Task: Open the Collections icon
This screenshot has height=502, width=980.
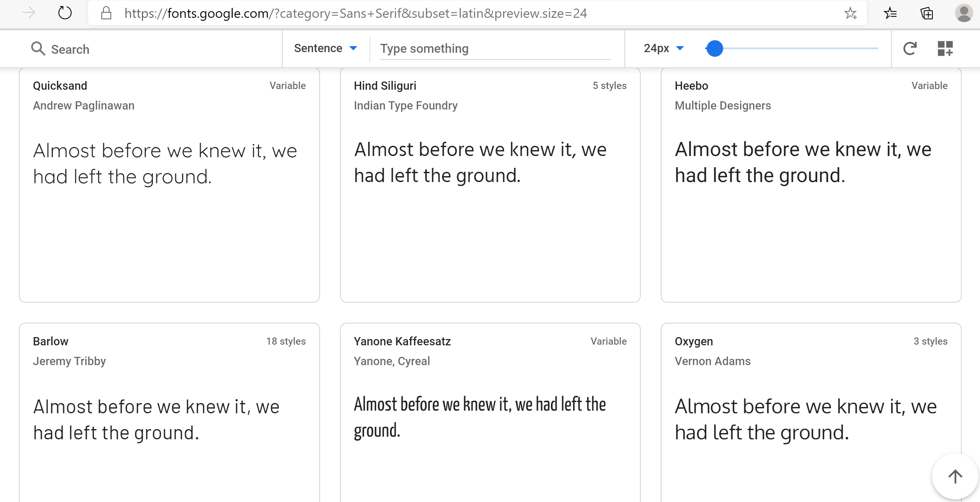Action: pyautogui.click(x=926, y=13)
